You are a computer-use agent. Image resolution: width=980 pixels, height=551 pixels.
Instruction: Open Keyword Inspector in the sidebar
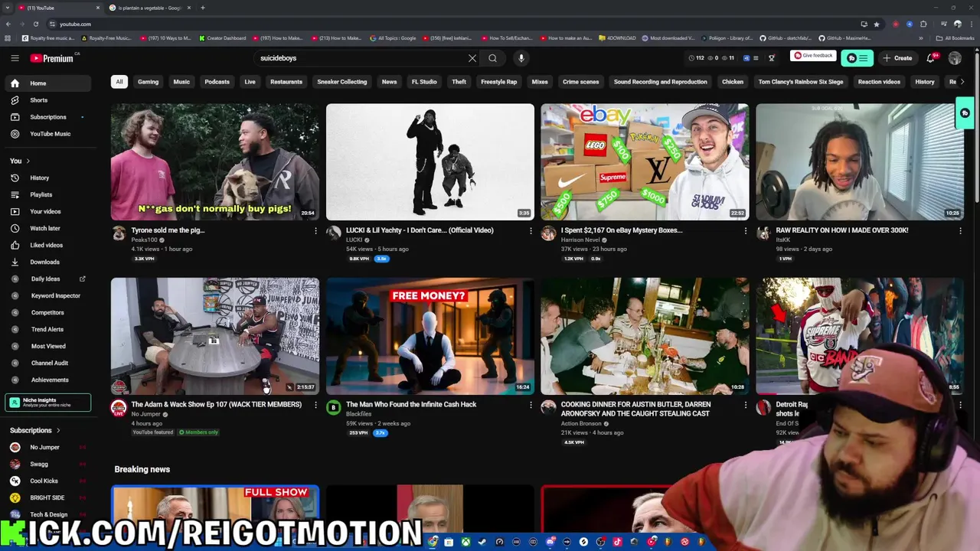coord(47,296)
